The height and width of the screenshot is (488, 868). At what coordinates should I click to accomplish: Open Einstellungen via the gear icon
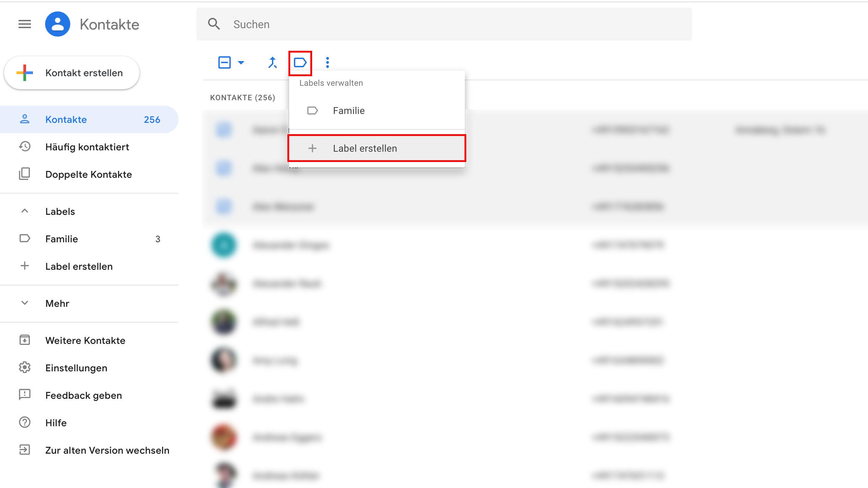point(25,368)
